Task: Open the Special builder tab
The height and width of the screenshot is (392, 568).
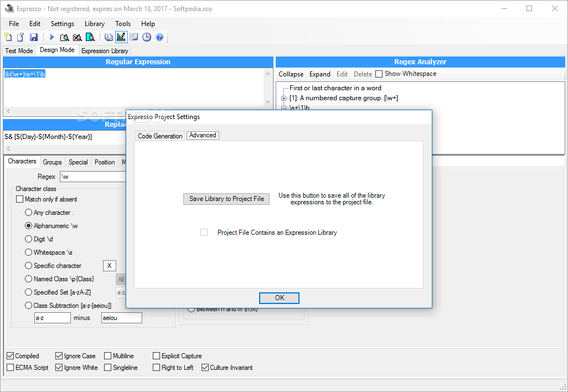Action: pyautogui.click(x=78, y=162)
